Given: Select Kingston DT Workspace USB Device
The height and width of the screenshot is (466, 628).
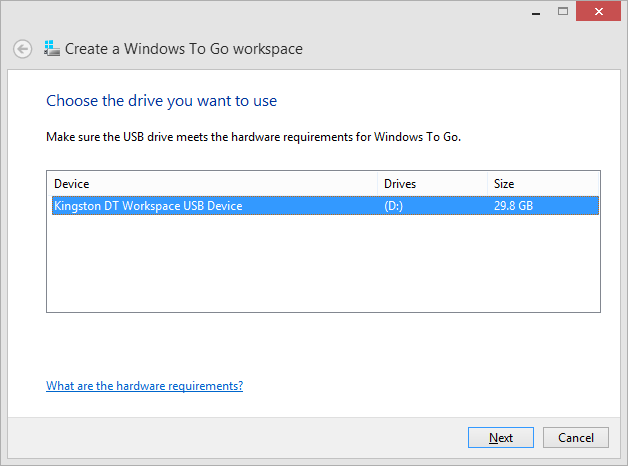Looking at the screenshot, I should click(148, 206).
